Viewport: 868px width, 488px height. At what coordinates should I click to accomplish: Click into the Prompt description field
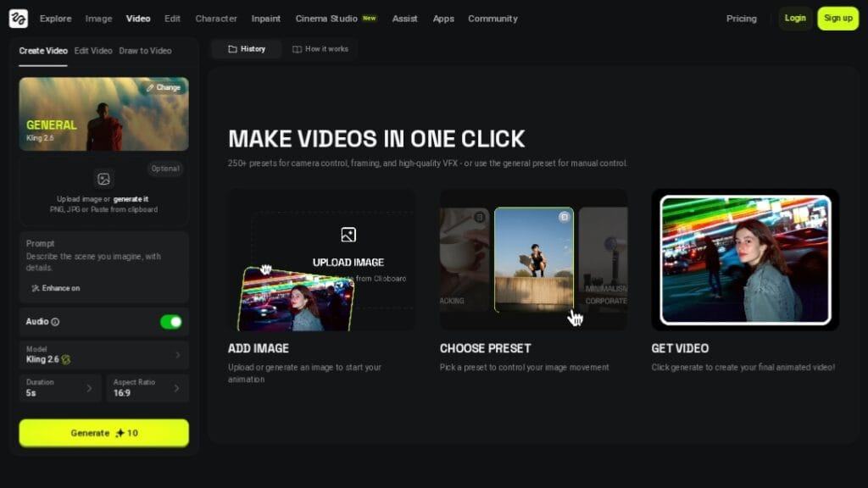[x=103, y=261]
